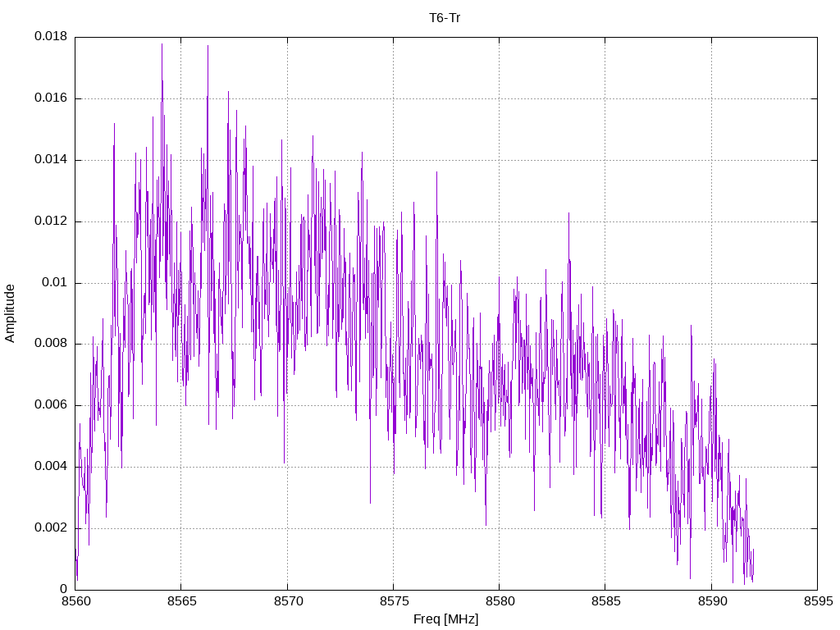Click x-axis tick label 8580
The width and height of the screenshot is (840, 630).
tap(500, 601)
